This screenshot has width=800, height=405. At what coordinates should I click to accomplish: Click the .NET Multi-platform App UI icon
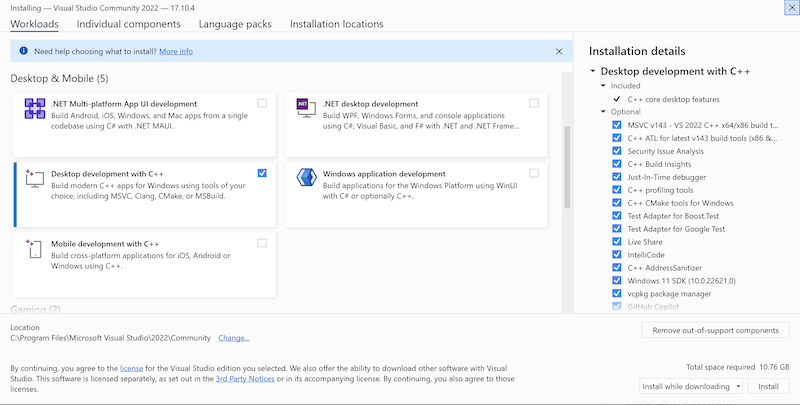(35, 109)
